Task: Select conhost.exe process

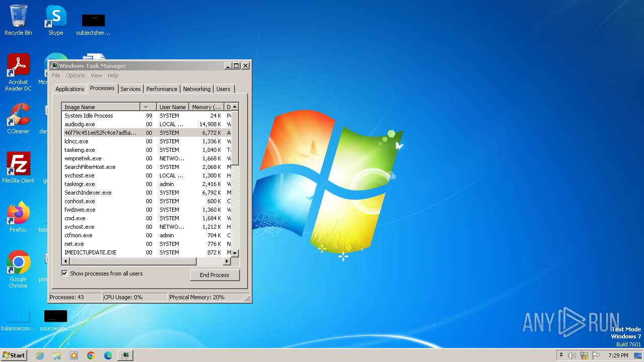Action: coord(146,201)
